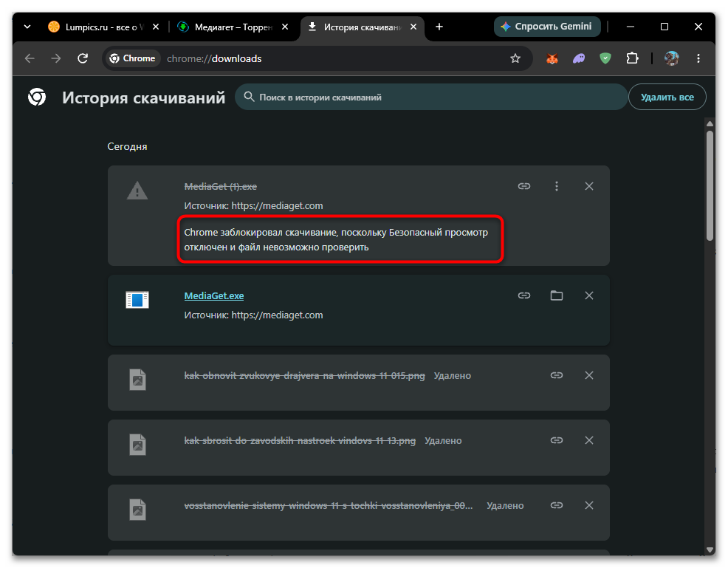Copy download link for MediaGet (1).exe
Viewport: 728px width, 568px height.
(x=524, y=186)
